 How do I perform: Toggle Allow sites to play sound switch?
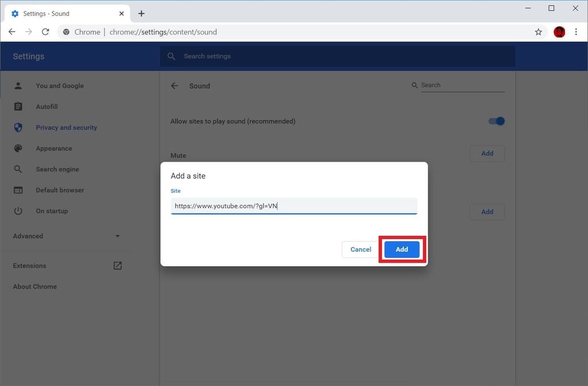point(497,121)
